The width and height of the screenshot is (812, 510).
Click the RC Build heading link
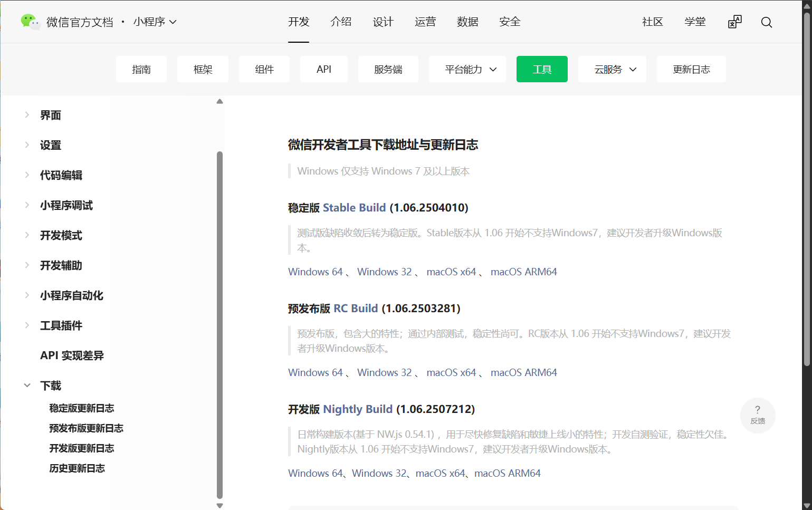coord(356,309)
